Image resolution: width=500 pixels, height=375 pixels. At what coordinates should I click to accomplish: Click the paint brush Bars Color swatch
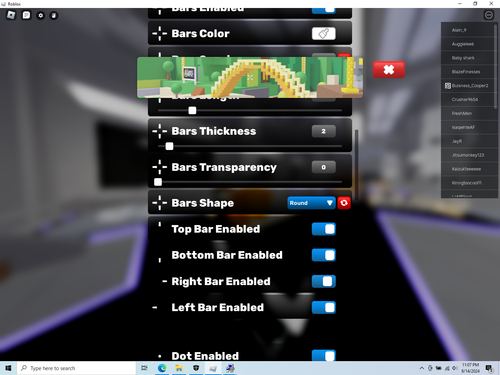coord(324,33)
